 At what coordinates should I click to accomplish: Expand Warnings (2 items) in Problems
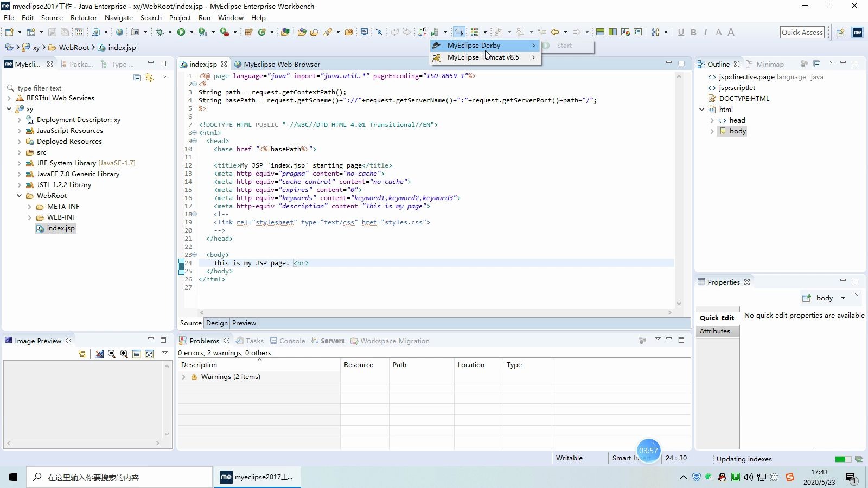click(x=184, y=377)
